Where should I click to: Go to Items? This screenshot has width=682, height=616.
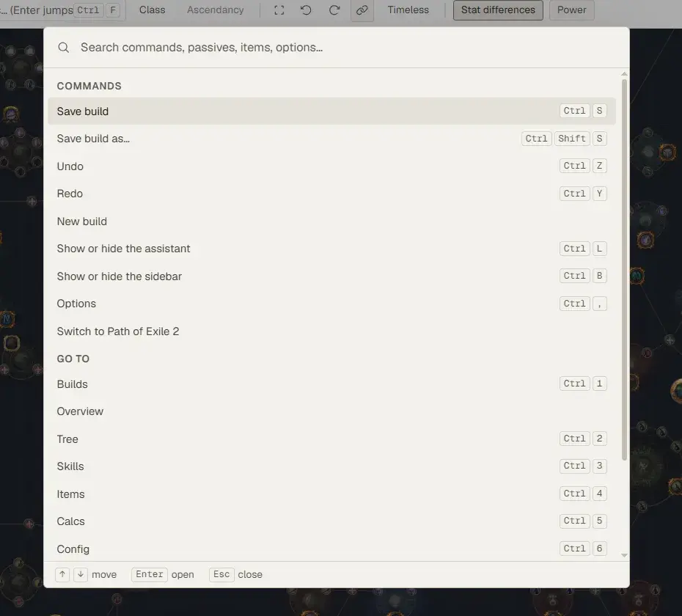tap(332, 494)
